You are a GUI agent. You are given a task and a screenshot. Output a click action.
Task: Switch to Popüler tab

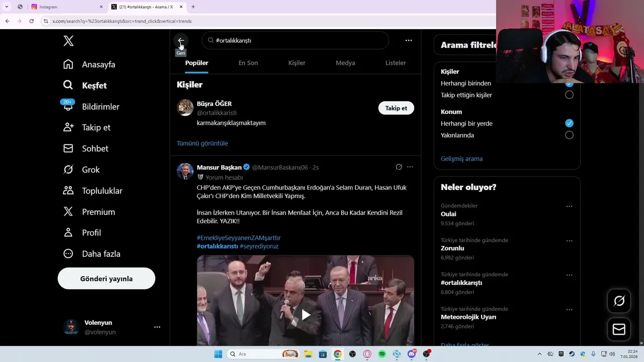click(x=197, y=63)
